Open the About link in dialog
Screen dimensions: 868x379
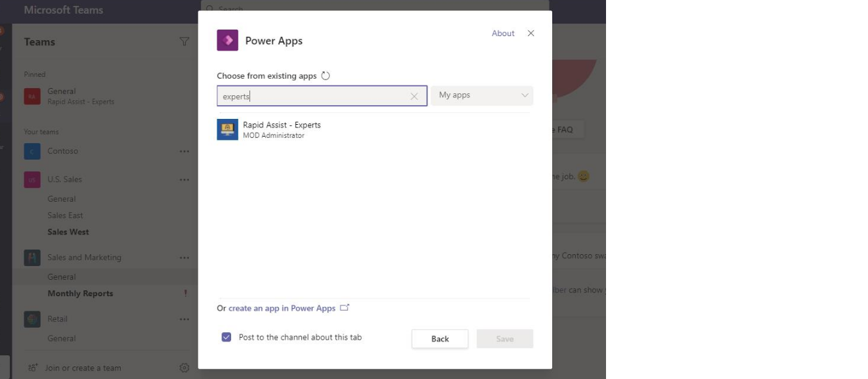tap(503, 33)
